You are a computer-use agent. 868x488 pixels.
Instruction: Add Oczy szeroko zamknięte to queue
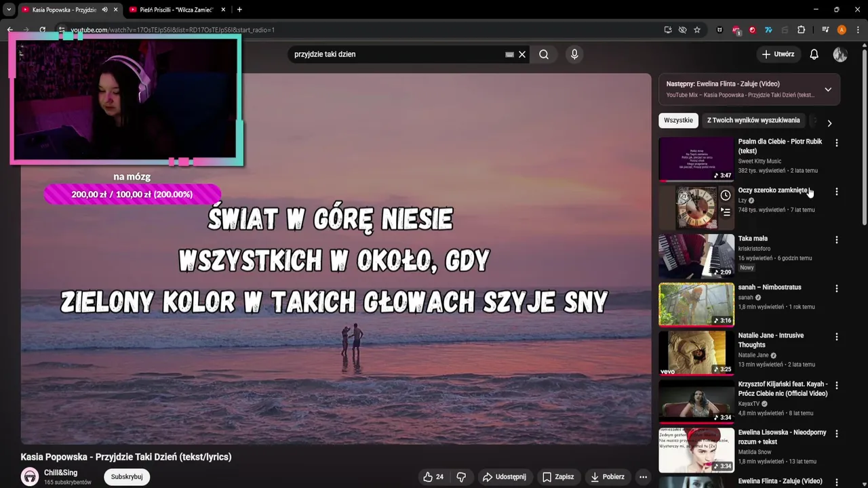click(x=726, y=212)
